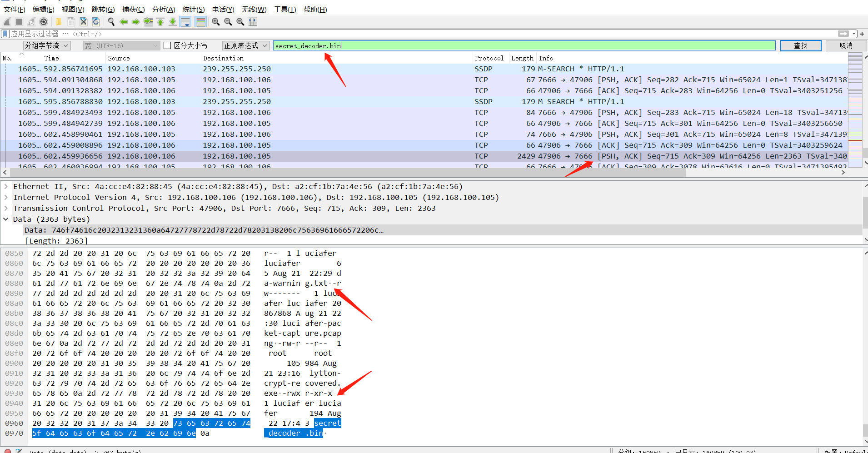Screen dimensions: 868x453
Task: Stop capture using the square icon
Action: point(19,22)
